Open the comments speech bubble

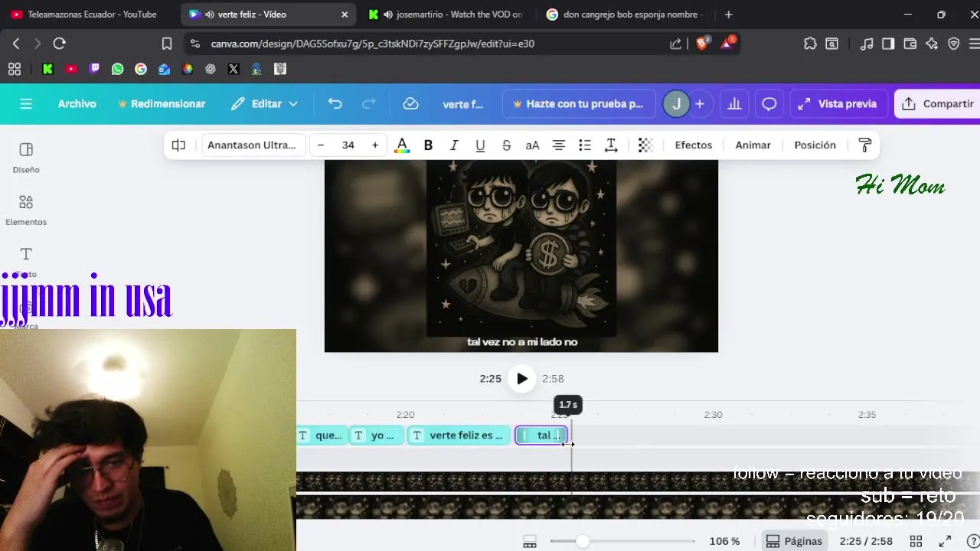click(x=769, y=104)
